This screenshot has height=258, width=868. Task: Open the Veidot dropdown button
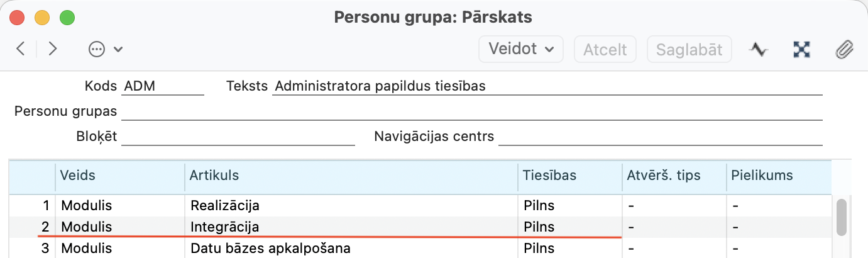click(521, 49)
